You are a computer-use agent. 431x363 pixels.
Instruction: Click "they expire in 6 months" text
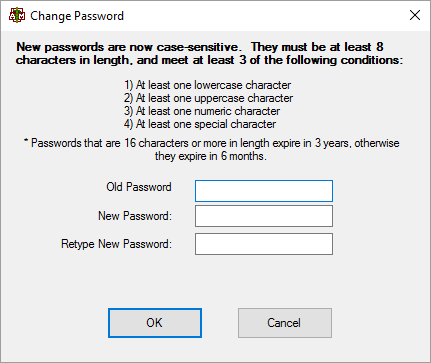point(211,156)
